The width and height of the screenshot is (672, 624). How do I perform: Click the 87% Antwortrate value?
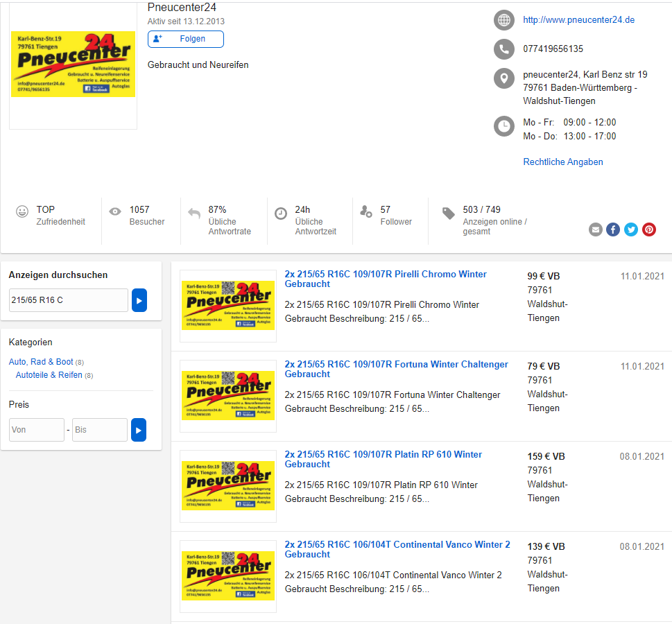[217, 209]
